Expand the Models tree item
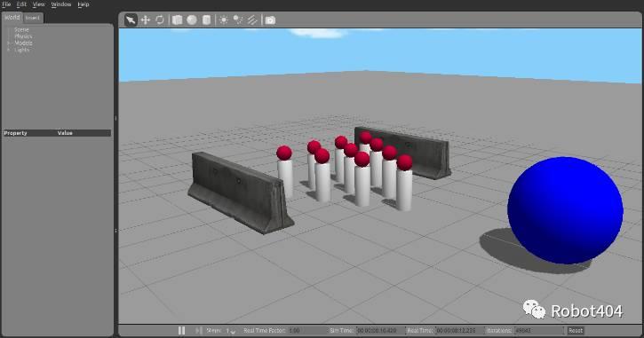The height and width of the screenshot is (338, 644). point(9,43)
